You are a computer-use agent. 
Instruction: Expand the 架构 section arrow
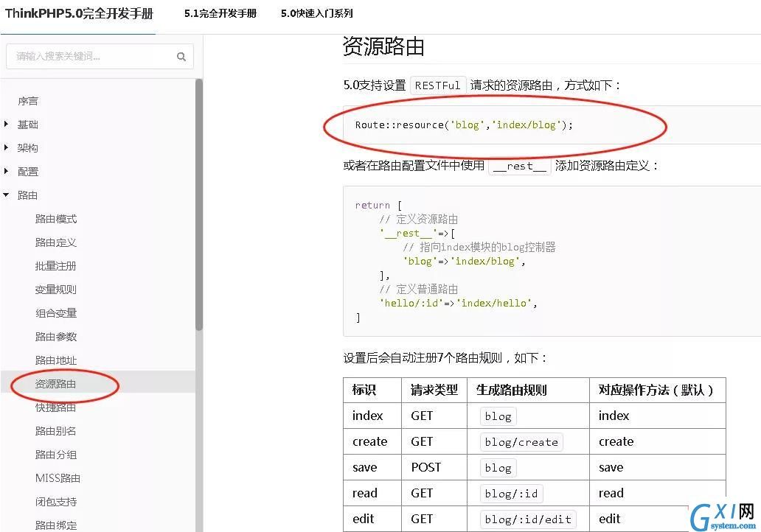tap(7, 147)
